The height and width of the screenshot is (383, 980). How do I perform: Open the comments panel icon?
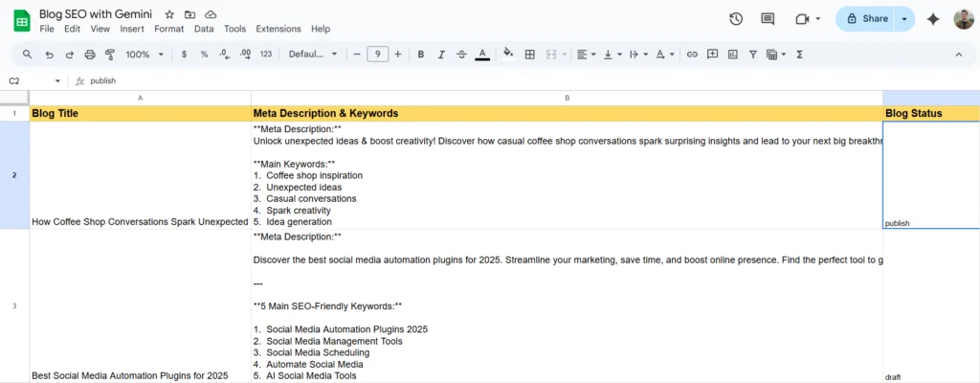[768, 18]
